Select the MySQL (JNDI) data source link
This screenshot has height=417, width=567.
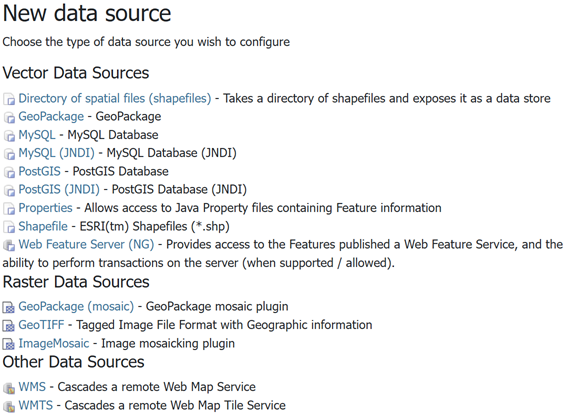tap(56, 153)
